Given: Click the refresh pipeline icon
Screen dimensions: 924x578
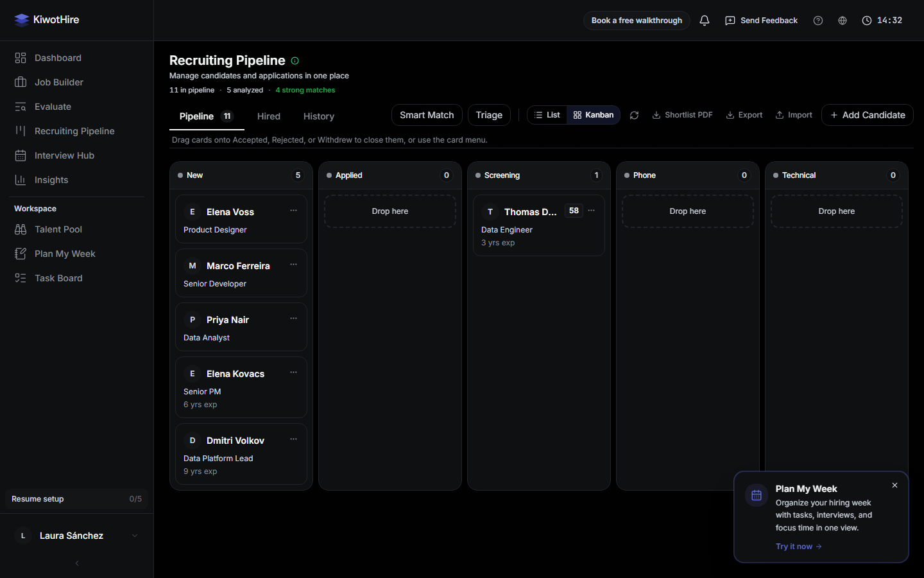Looking at the screenshot, I should pyautogui.click(x=634, y=115).
